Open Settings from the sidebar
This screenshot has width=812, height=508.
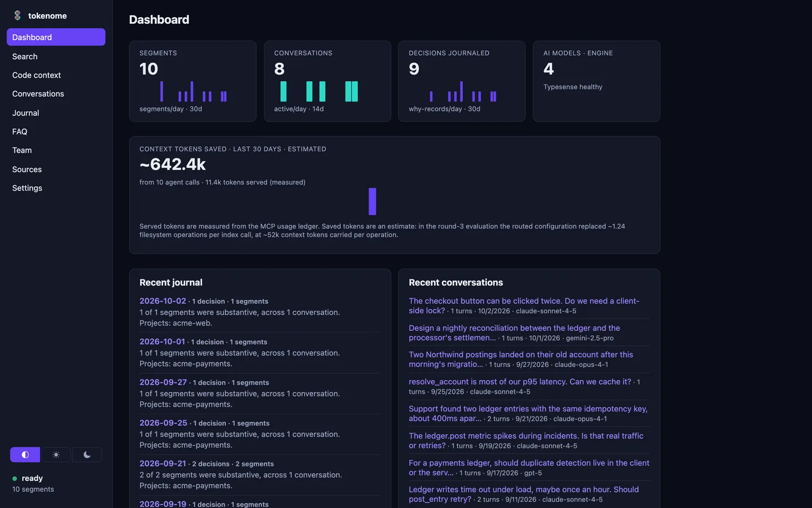56,188
